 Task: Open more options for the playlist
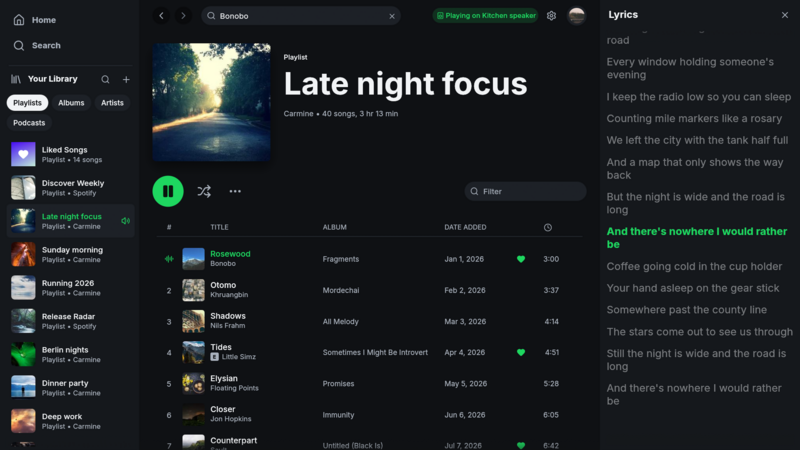click(235, 191)
